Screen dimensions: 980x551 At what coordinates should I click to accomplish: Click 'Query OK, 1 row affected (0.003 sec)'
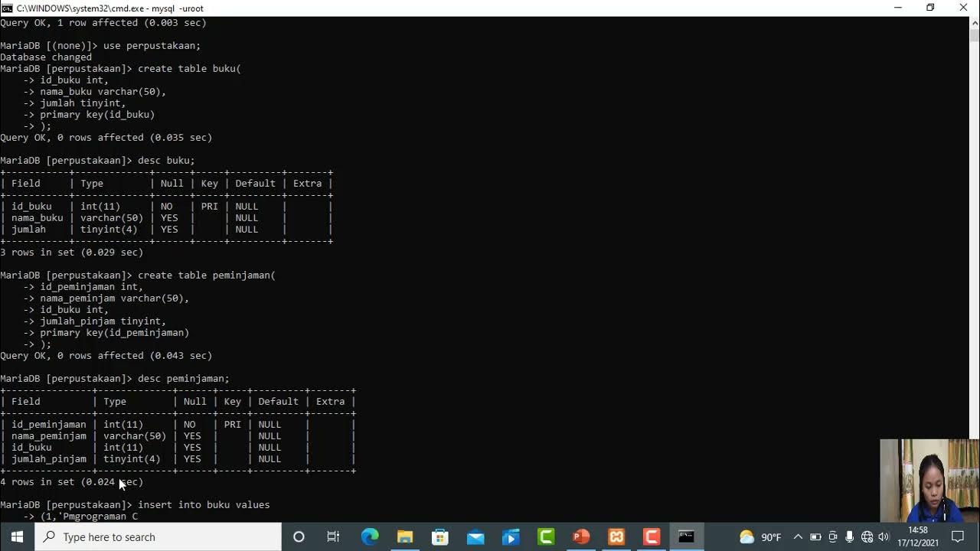[103, 23]
